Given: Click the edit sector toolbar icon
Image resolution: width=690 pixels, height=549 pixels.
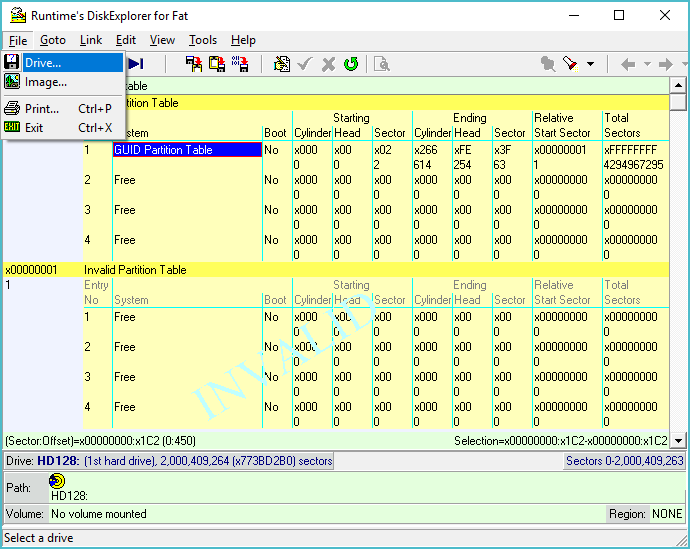Looking at the screenshot, I should (x=283, y=64).
